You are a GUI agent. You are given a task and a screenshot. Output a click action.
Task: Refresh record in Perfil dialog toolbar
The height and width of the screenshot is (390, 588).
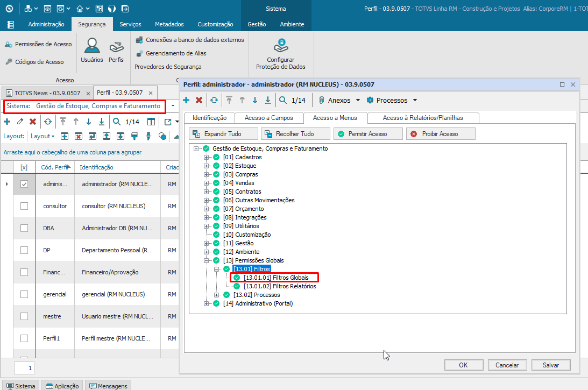pyautogui.click(x=214, y=100)
